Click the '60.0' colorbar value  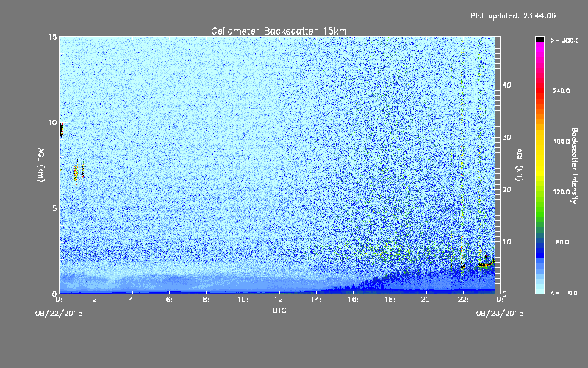click(562, 242)
